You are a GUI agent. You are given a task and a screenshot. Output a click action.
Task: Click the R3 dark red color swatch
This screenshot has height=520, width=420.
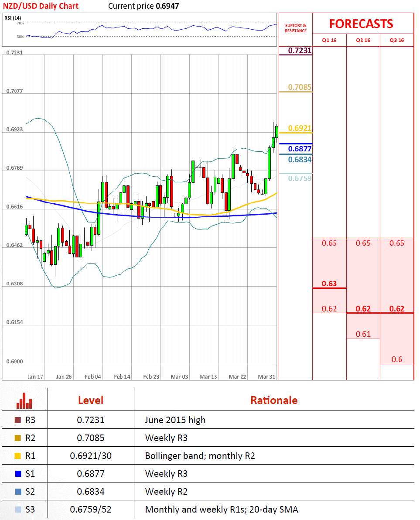[18, 420]
